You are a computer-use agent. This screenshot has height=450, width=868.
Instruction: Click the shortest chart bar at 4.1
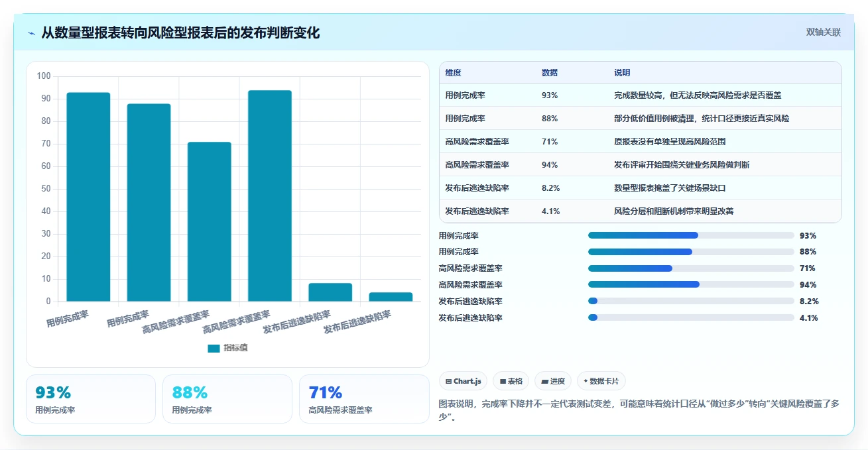[391, 297]
